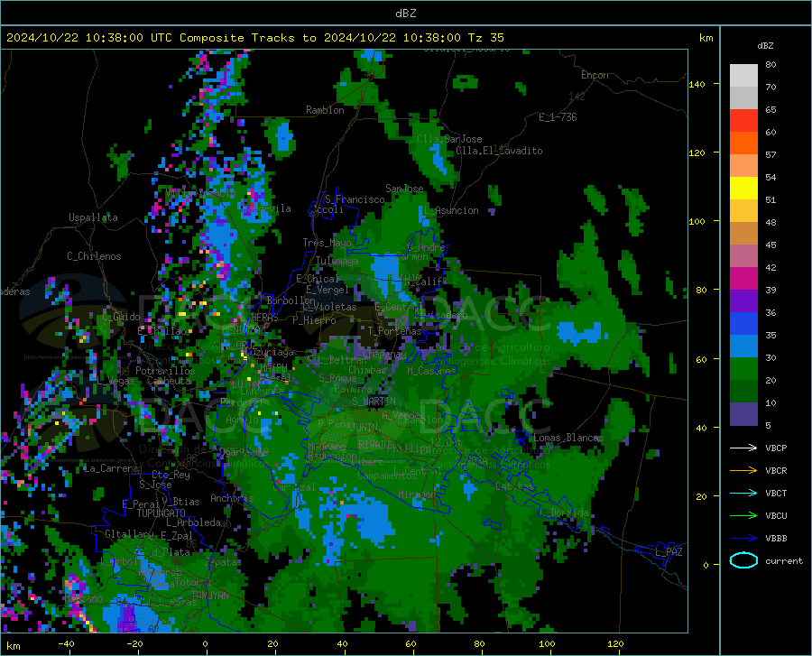Click the 'E_1-736' map label
812x656 pixels.
coord(558,117)
